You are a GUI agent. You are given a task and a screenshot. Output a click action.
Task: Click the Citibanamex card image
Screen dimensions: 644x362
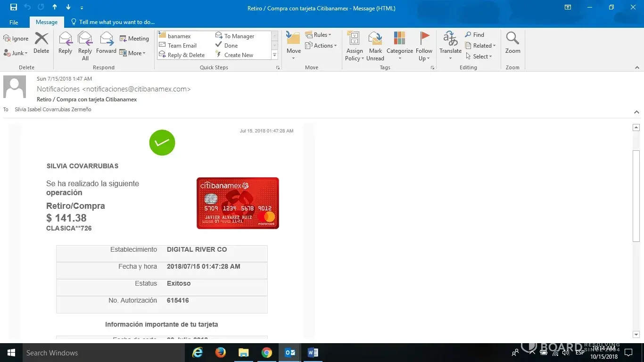click(238, 203)
